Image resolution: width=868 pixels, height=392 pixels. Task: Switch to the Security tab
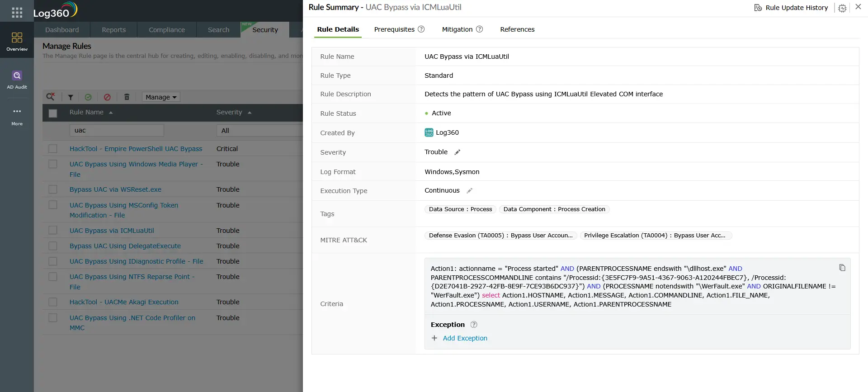pyautogui.click(x=265, y=30)
